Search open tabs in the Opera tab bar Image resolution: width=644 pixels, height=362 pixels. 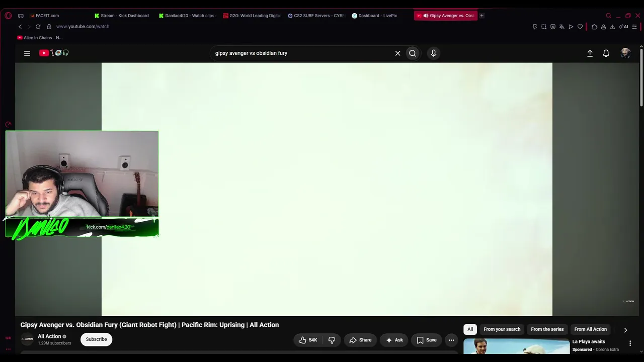pyautogui.click(x=608, y=16)
